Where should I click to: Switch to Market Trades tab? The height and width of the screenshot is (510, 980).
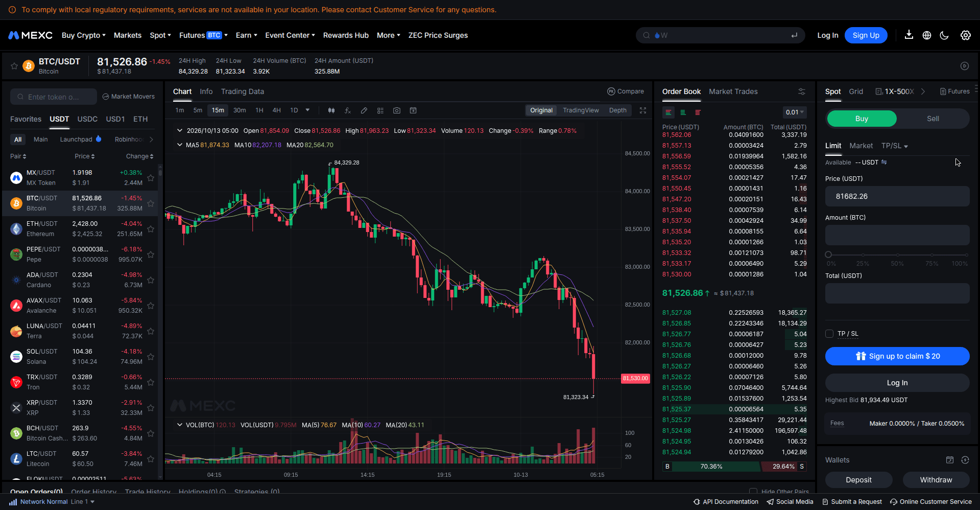(x=733, y=91)
